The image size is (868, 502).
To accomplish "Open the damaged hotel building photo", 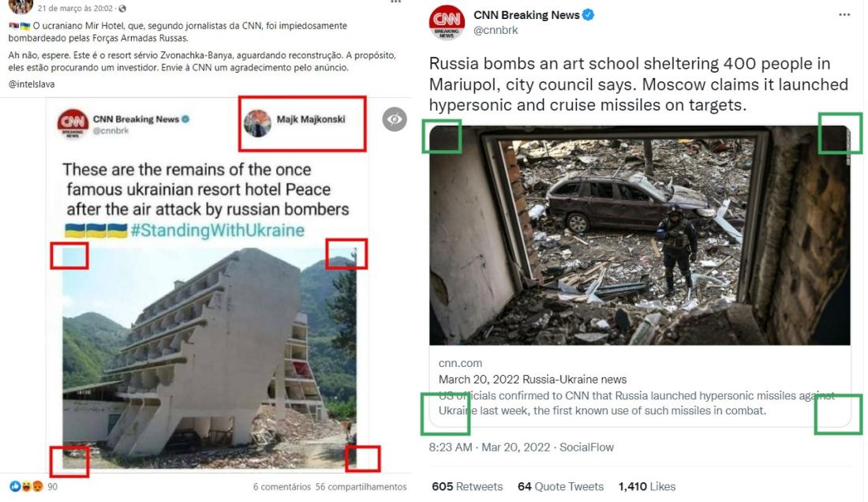I will click(209, 358).
